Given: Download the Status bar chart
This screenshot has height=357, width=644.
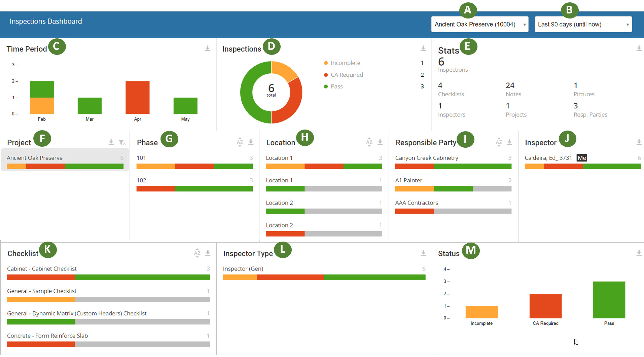Looking at the screenshot, I should coord(639,253).
